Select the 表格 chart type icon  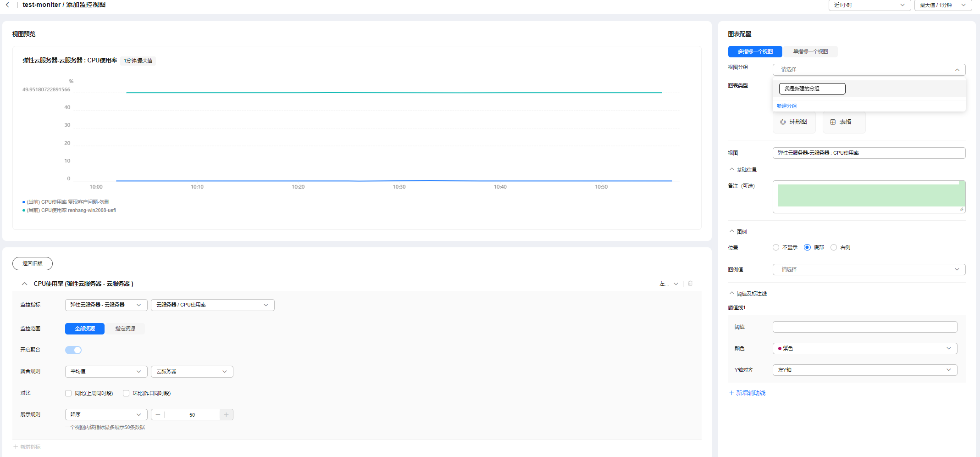coord(833,122)
